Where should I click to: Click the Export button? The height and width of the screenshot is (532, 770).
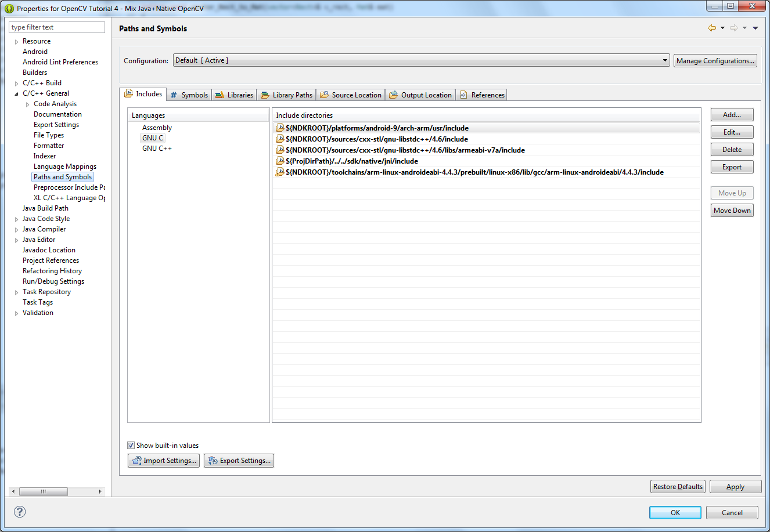732,167
